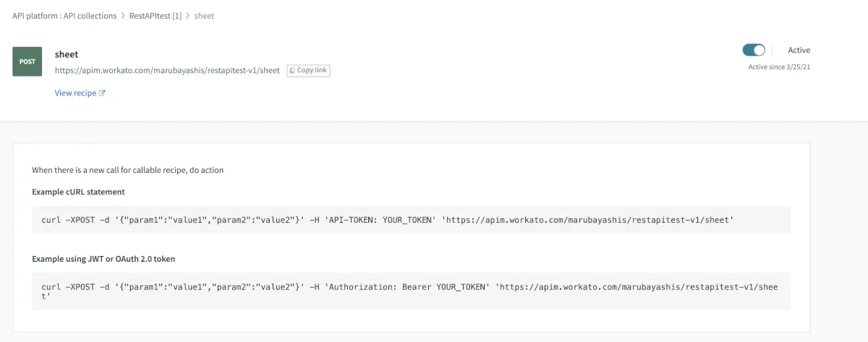Open the RestAPItest [1] breadcrumb

click(x=156, y=15)
